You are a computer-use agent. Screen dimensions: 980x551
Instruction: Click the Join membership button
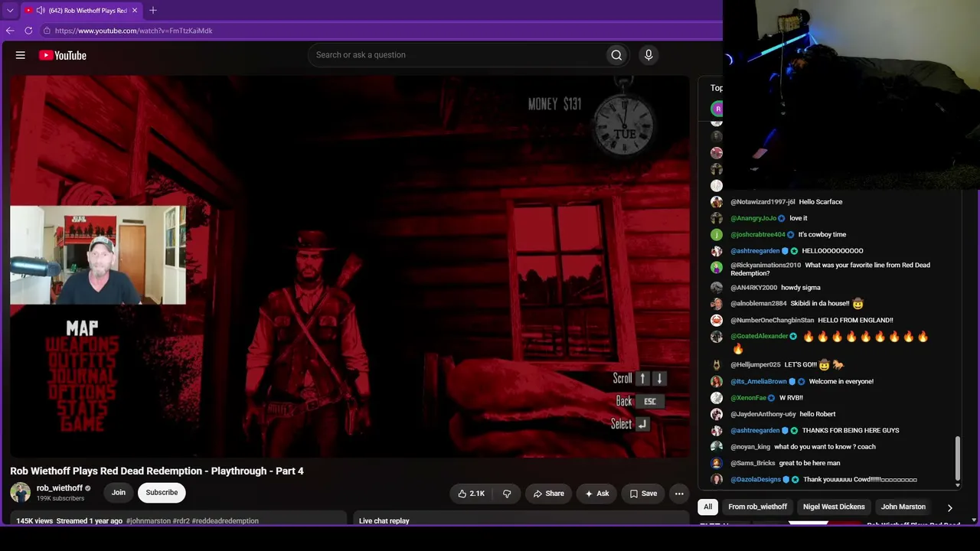pos(119,492)
